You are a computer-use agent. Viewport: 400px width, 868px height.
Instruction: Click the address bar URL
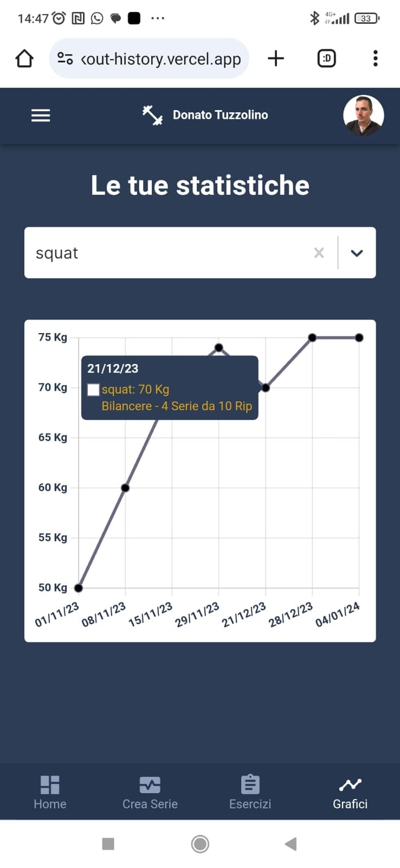tap(160, 59)
